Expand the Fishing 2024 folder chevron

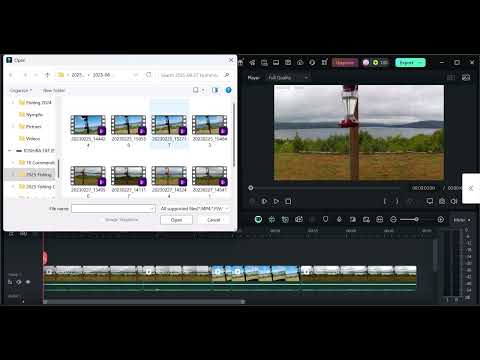pos(13,102)
